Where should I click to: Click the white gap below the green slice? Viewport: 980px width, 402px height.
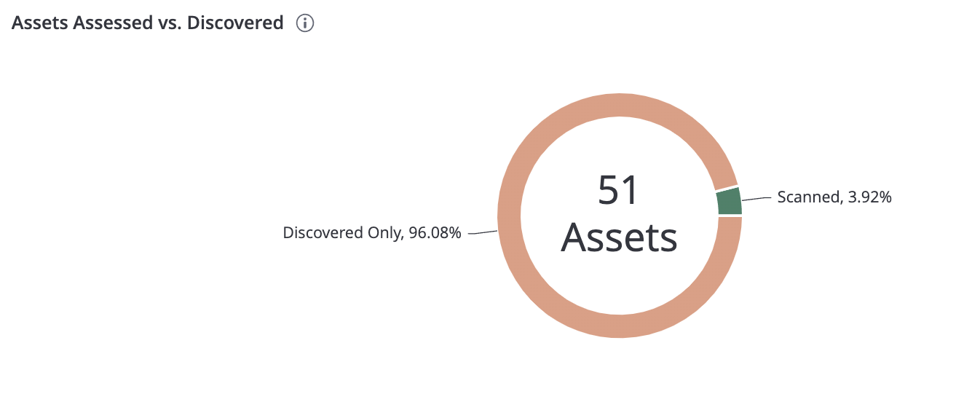point(729,216)
